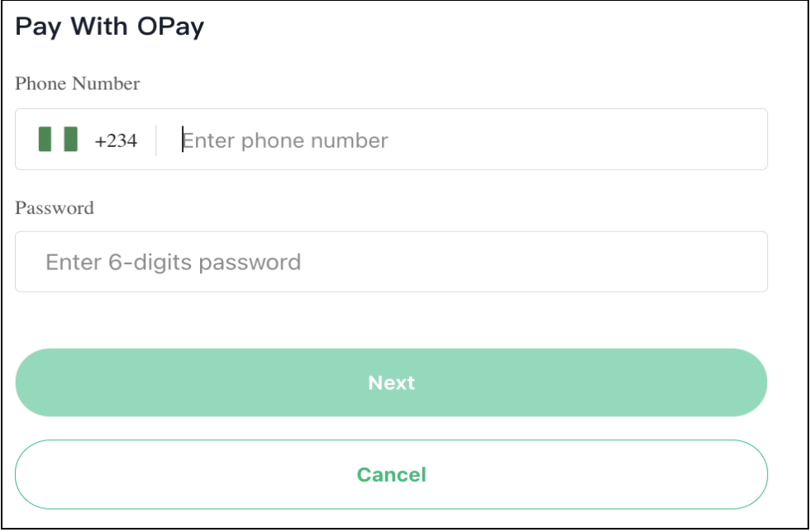The height and width of the screenshot is (532, 810).
Task: Select the right green stripe of flag
Action: (x=71, y=140)
